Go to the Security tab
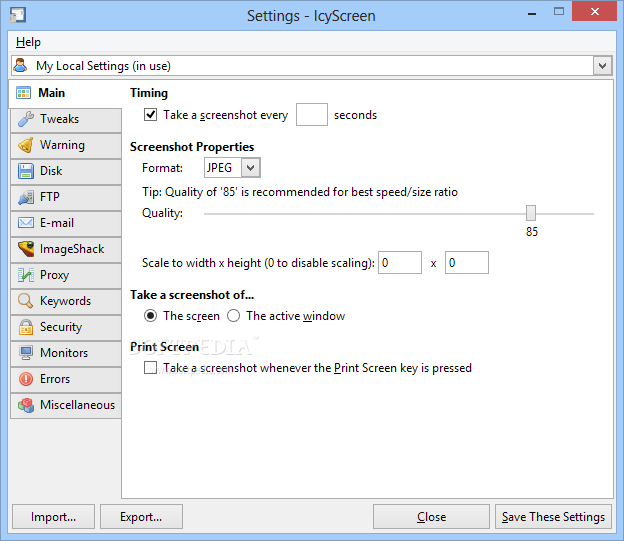Viewport: 624px width, 541px height. pos(66,327)
